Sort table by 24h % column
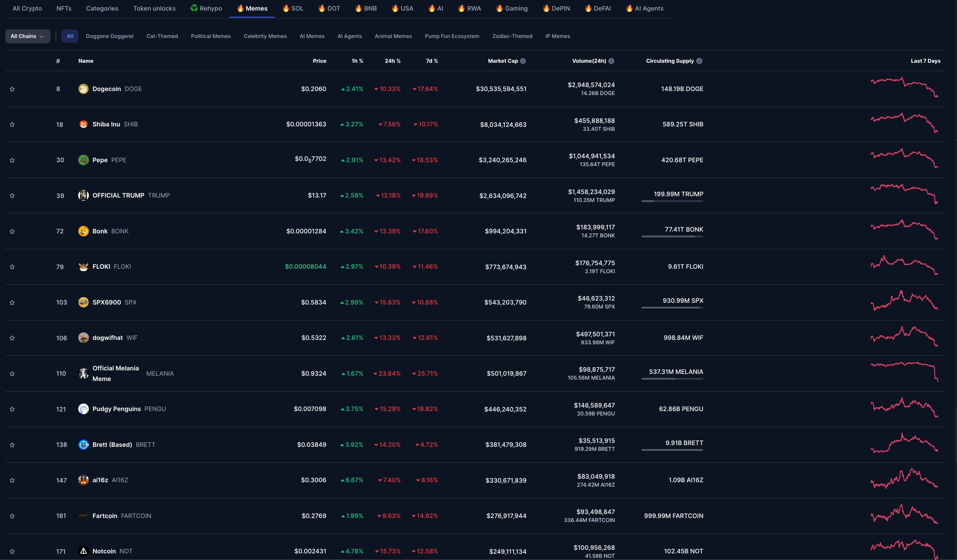The image size is (957, 560). pos(392,61)
